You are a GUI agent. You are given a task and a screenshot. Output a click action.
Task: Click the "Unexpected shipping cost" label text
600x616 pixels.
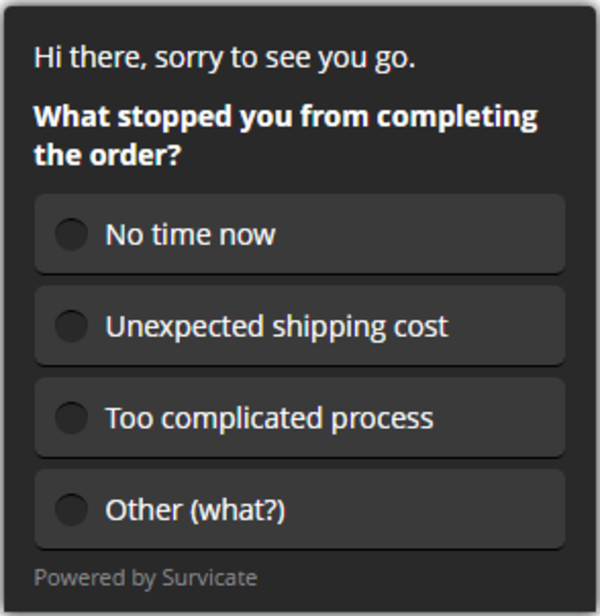277,327
